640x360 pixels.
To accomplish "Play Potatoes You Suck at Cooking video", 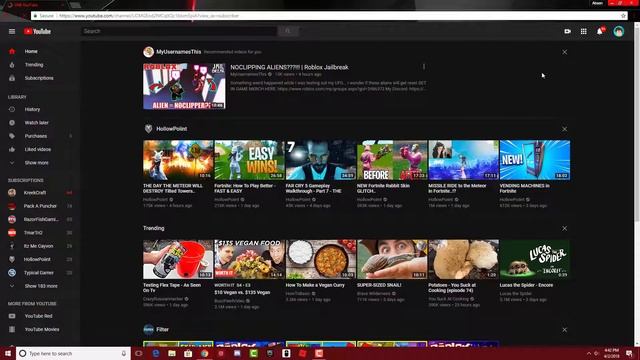I will click(x=464, y=260).
